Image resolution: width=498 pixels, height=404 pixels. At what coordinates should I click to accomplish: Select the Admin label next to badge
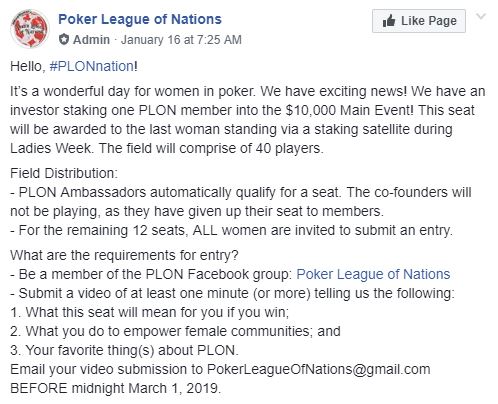point(91,40)
